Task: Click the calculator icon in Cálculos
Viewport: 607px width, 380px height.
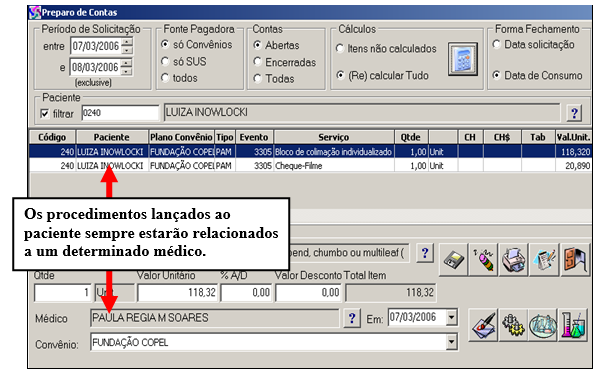Action: click(x=463, y=60)
